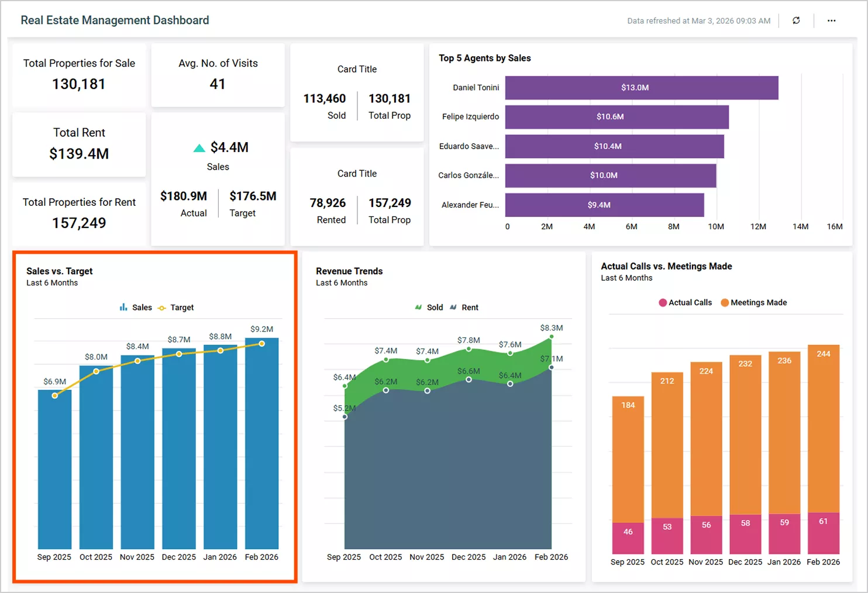Select the 53 calls segment for Oct 2025
The height and width of the screenshot is (593, 868).
(x=667, y=536)
